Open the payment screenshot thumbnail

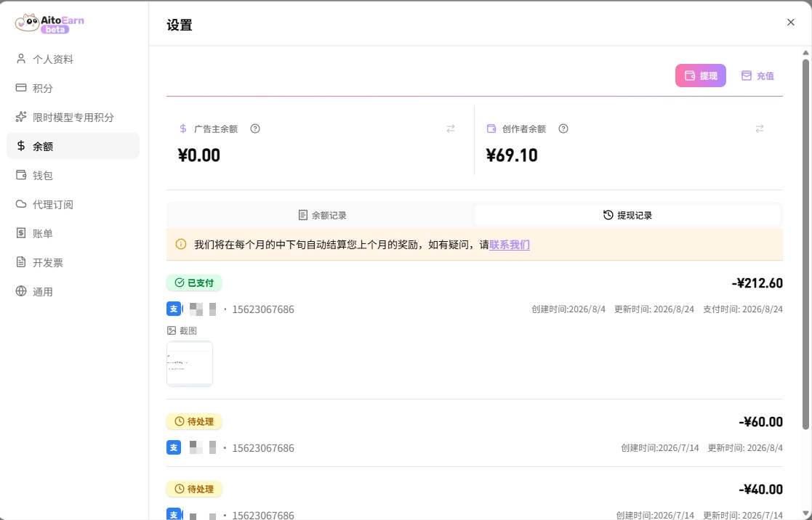coord(190,364)
